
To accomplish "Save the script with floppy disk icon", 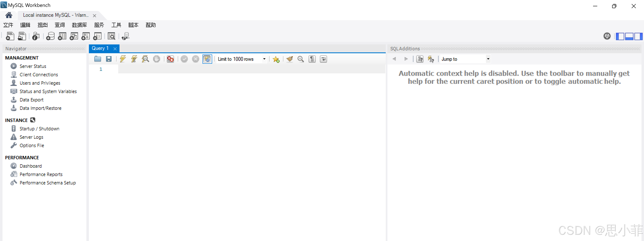I will click(109, 59).
